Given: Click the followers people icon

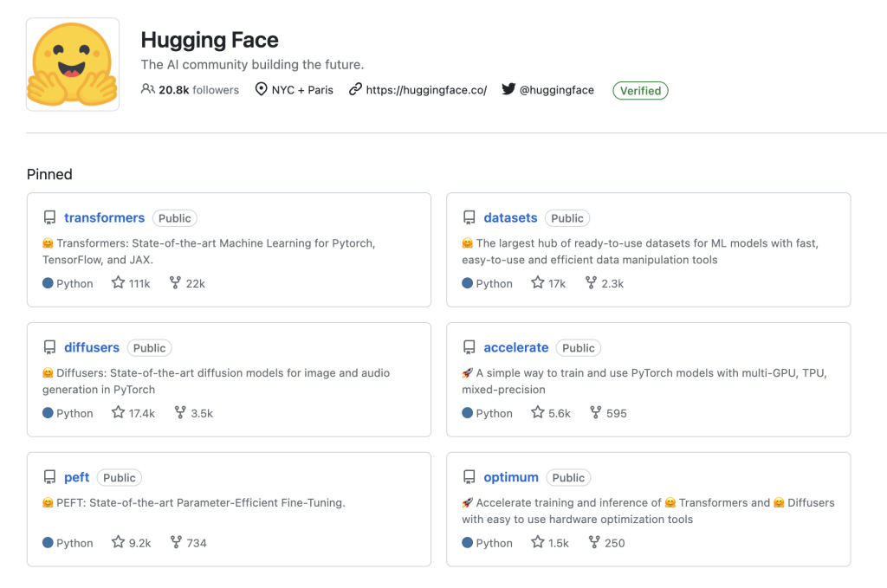Looking at the screenshot, I should 146,89.
